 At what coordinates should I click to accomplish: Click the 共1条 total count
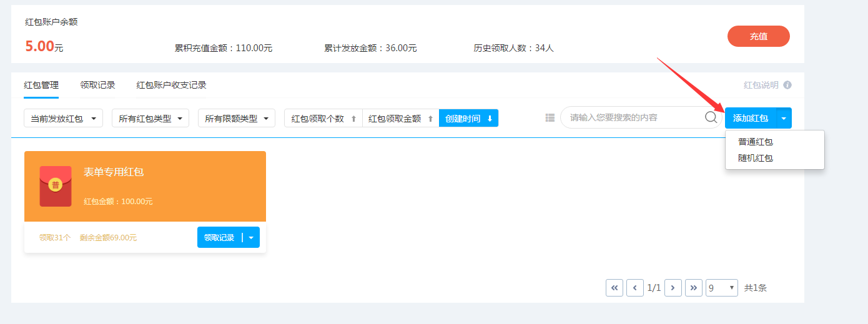756,288
